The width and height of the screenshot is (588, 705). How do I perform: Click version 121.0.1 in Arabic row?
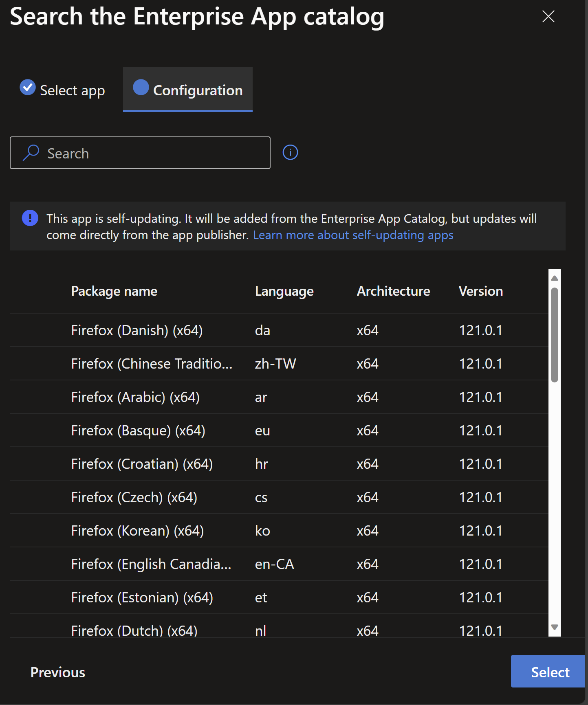[480, 397]
